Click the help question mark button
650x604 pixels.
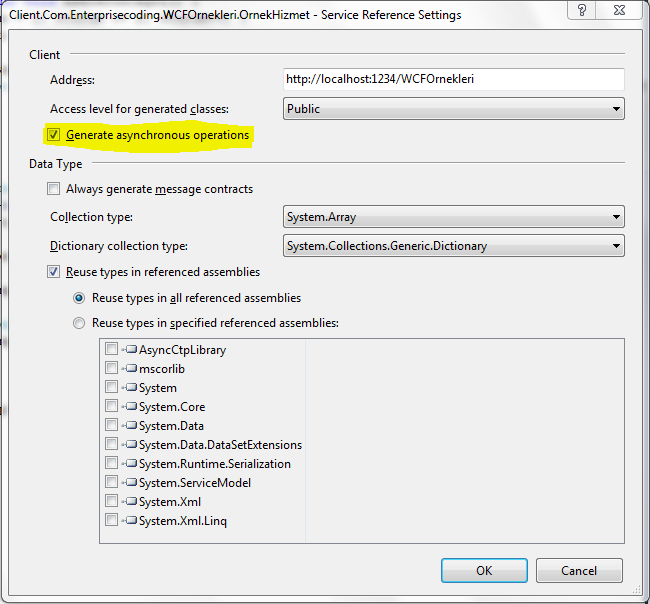582,10
